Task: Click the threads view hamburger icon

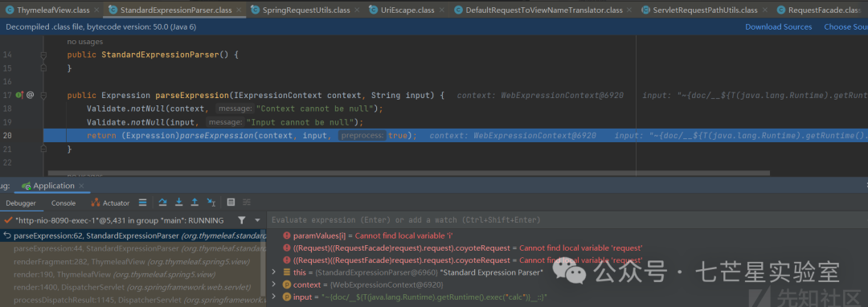Action: 142,203
